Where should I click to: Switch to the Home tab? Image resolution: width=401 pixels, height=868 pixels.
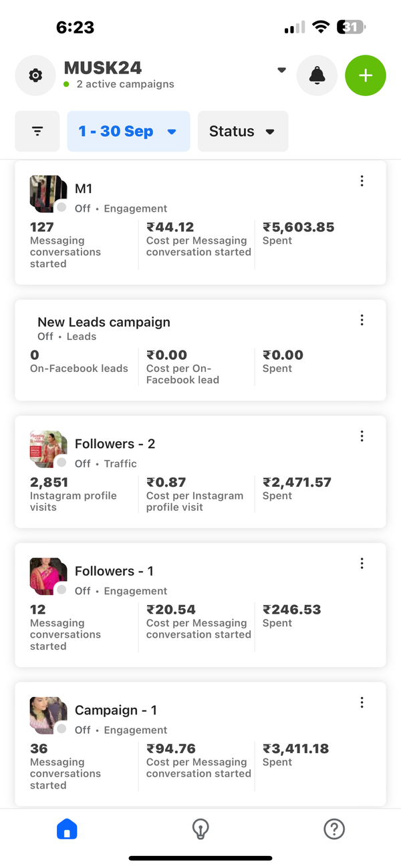pyautogui.click(x=67, y=829)
